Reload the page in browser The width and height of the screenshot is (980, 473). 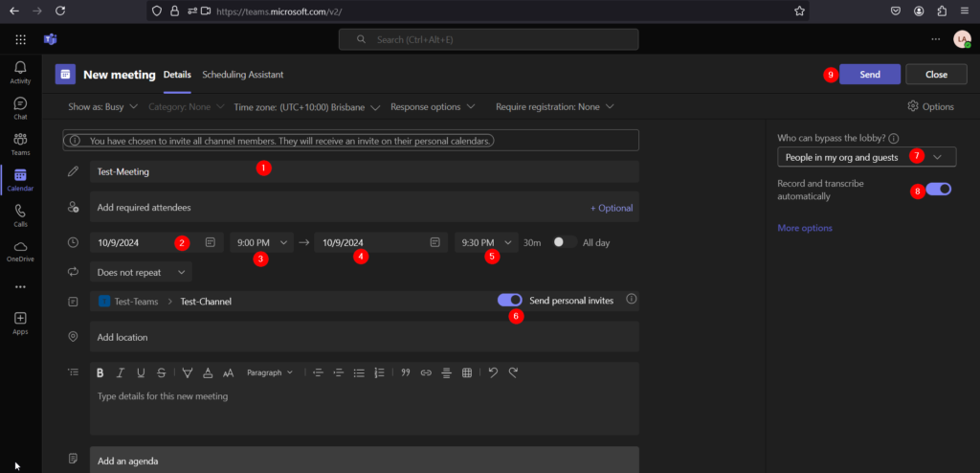pos(60,11)
